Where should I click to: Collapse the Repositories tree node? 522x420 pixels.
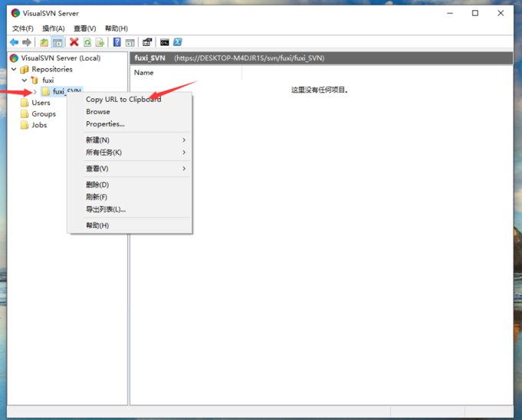[14, 69]
